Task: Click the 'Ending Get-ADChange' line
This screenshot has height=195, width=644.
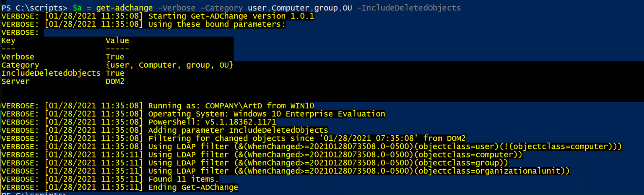Action: tap(119, 187)
